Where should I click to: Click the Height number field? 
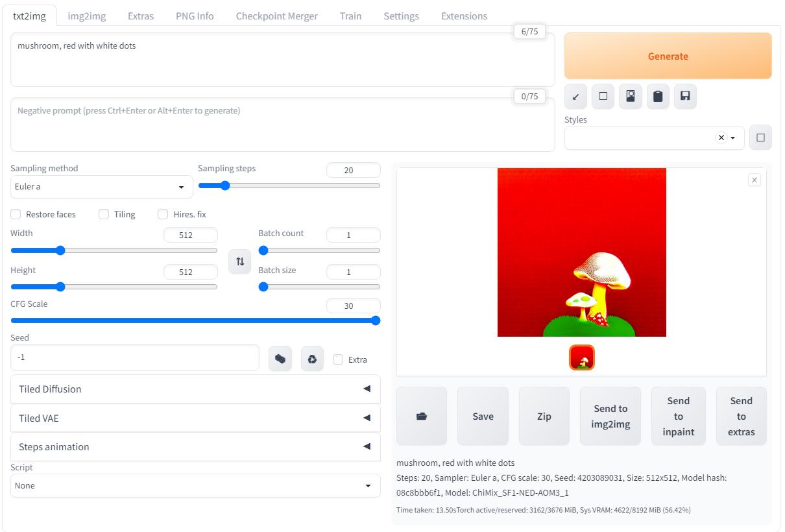[x=191, y=272]
